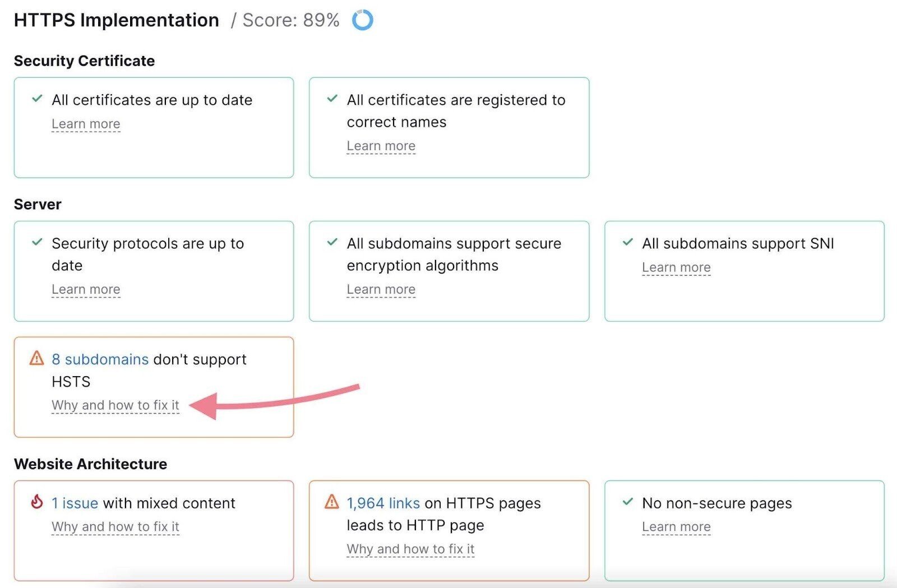This screenshot has width=897, height=588.
Task: Click Why and how to fix it on mixed content card
Action: point(115,526)
